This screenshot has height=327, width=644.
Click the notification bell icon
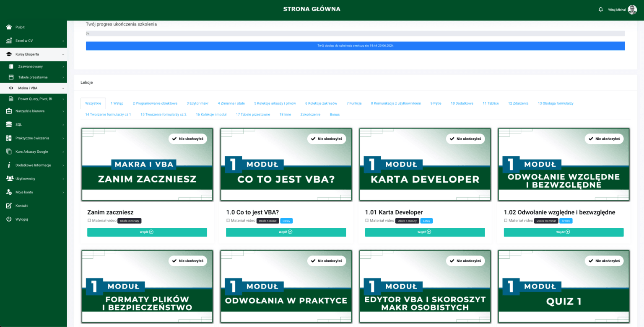pyautogui.click(x=600, y=10)
